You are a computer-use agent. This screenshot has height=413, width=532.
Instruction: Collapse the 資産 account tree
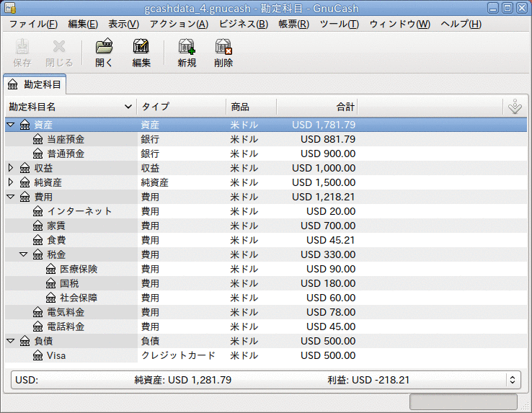click(x=11, y=125)
